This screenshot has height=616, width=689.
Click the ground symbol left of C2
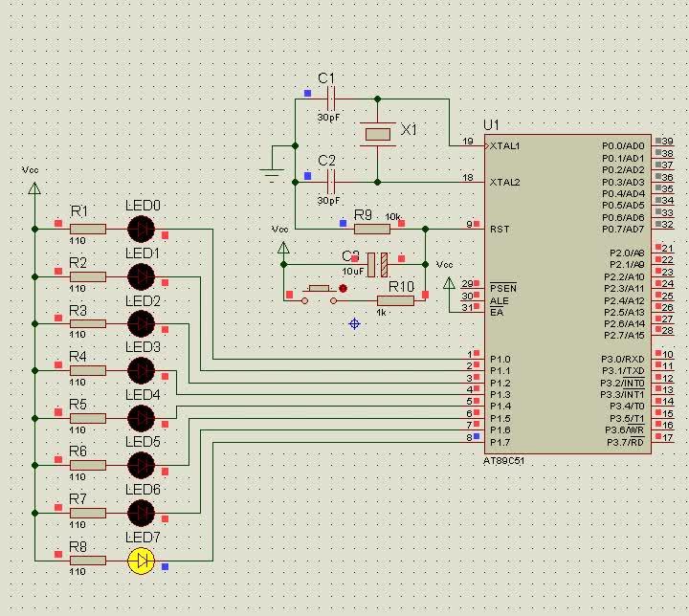272,172
